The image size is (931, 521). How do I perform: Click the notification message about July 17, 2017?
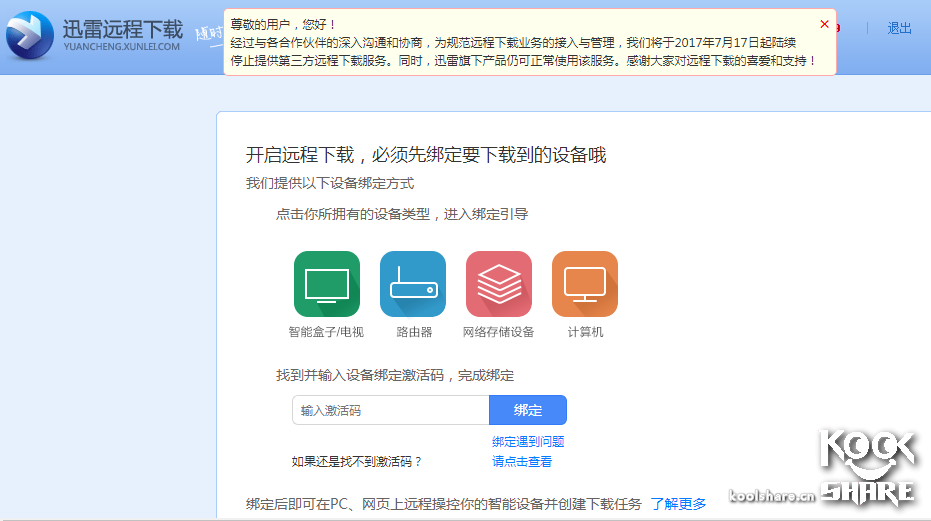click(x=525, y=52)
